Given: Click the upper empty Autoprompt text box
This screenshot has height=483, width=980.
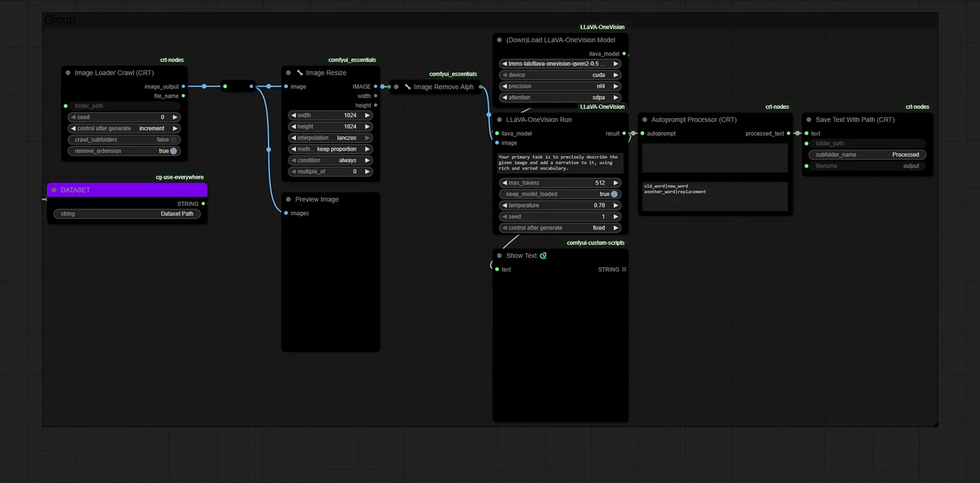Looking at the screenshot, I should (x=715, y=158).
